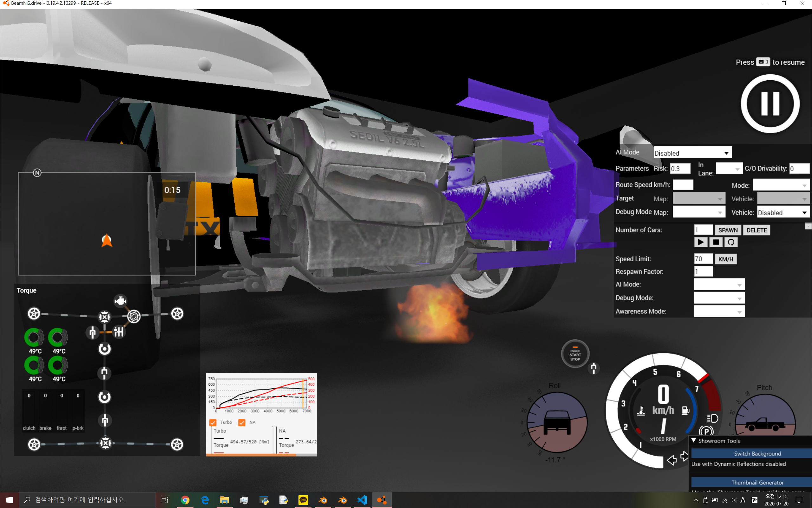Image resolution: width=812 pixels, height=508 pixels.
Task: Click the rear-left wheel icon
Action: point(34,444)
